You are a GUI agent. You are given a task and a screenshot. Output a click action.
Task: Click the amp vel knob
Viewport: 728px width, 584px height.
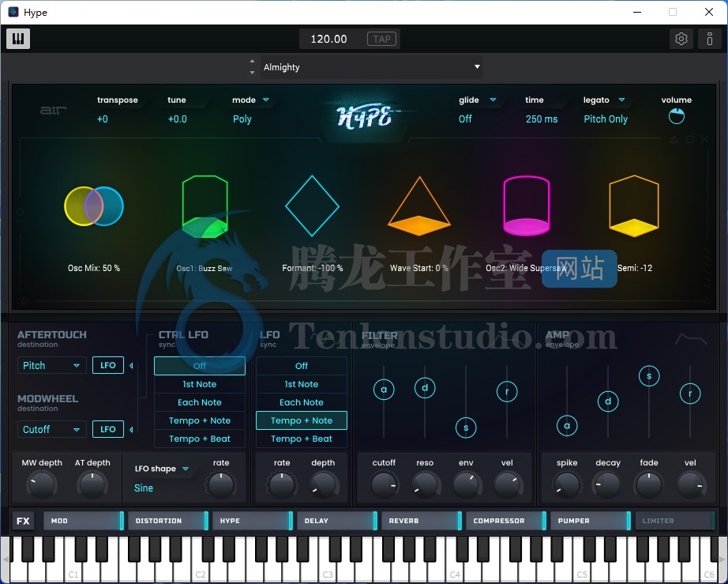click(690, 484)
